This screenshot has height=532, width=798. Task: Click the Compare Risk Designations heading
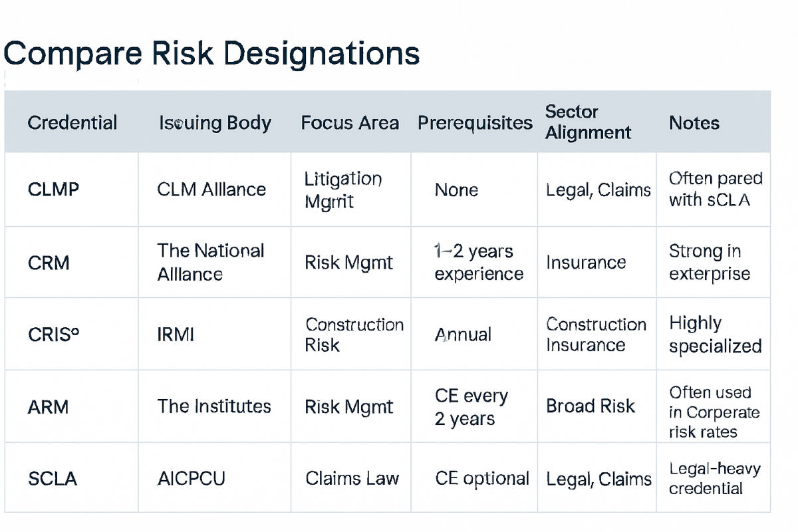(x=211, y=53)
